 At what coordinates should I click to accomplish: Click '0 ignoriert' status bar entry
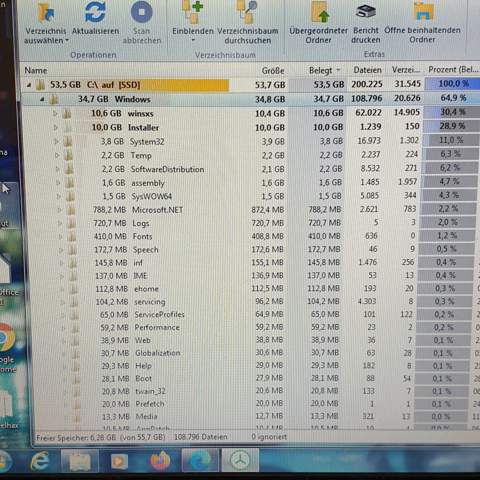[269, 437]
